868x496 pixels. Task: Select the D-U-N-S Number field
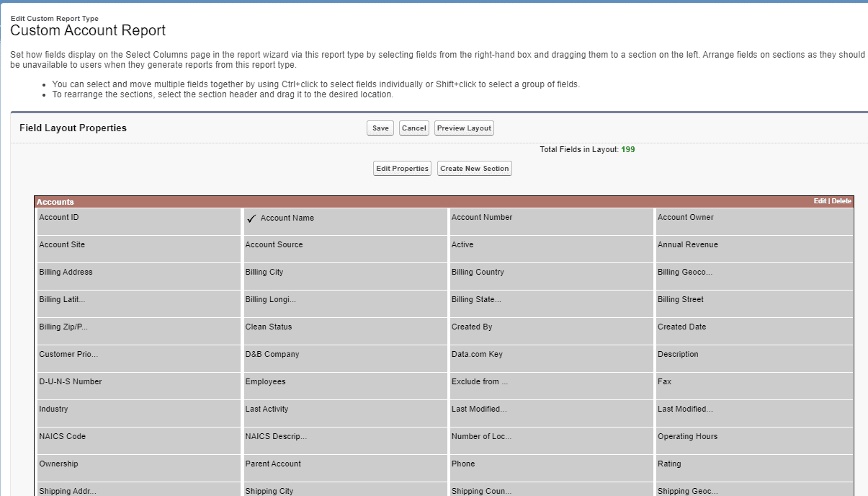(x=140, y=386)
